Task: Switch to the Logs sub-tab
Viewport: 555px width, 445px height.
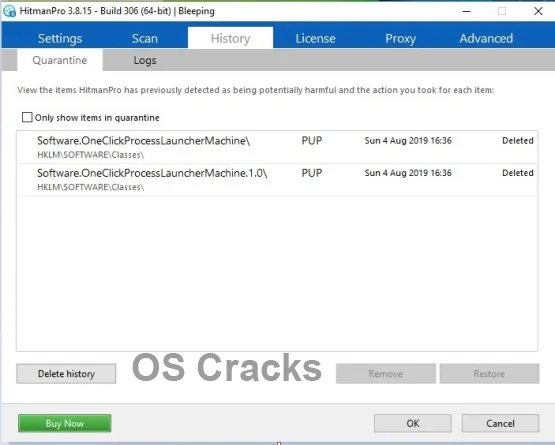Action: tap(145, 60)
